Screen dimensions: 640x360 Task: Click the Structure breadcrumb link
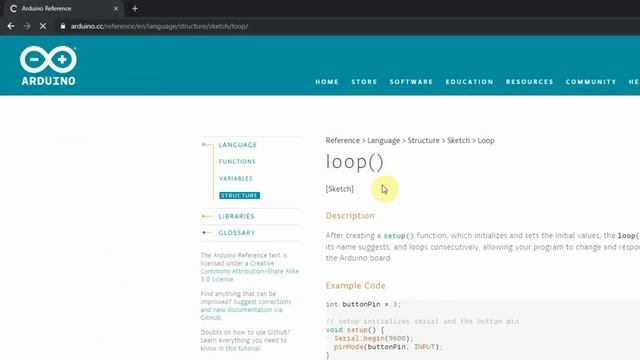tap(423, 140)
